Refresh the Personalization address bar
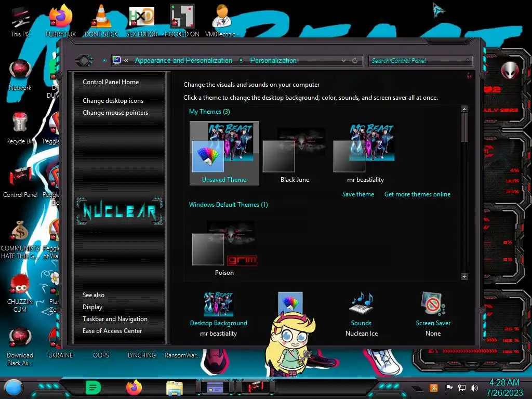This screenshot has width=532, height=399. point(355,60)
